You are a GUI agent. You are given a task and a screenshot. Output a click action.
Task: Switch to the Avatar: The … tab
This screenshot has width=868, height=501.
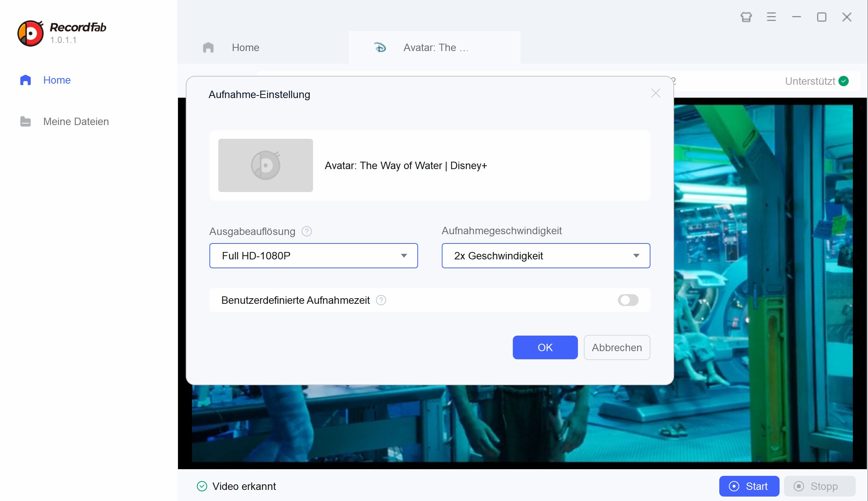pyautogui.click(x=435, y=47)
